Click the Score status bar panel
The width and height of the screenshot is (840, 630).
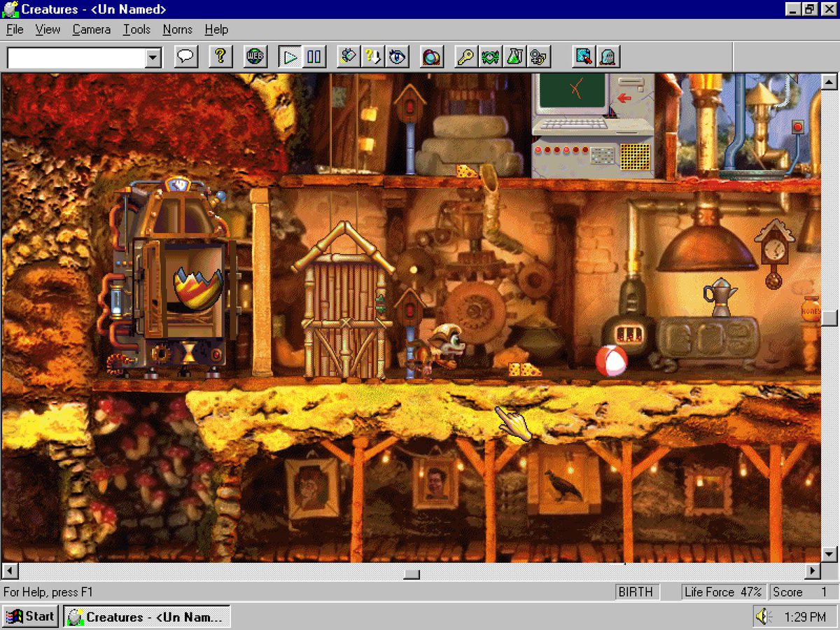pyautogui.click(x=802, y=592)
